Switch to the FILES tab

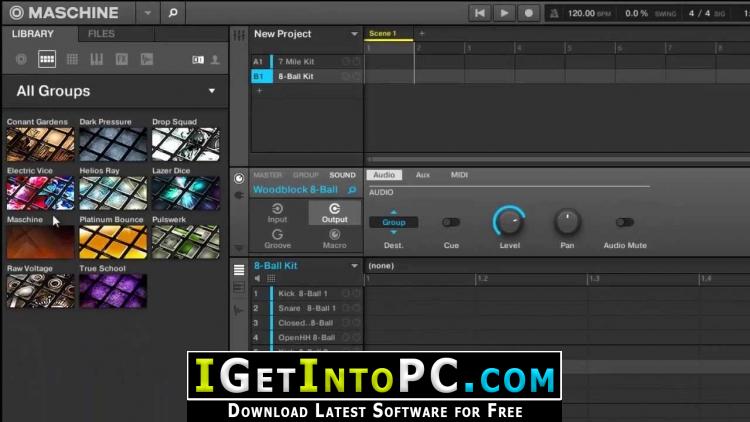tap(101, 34)
